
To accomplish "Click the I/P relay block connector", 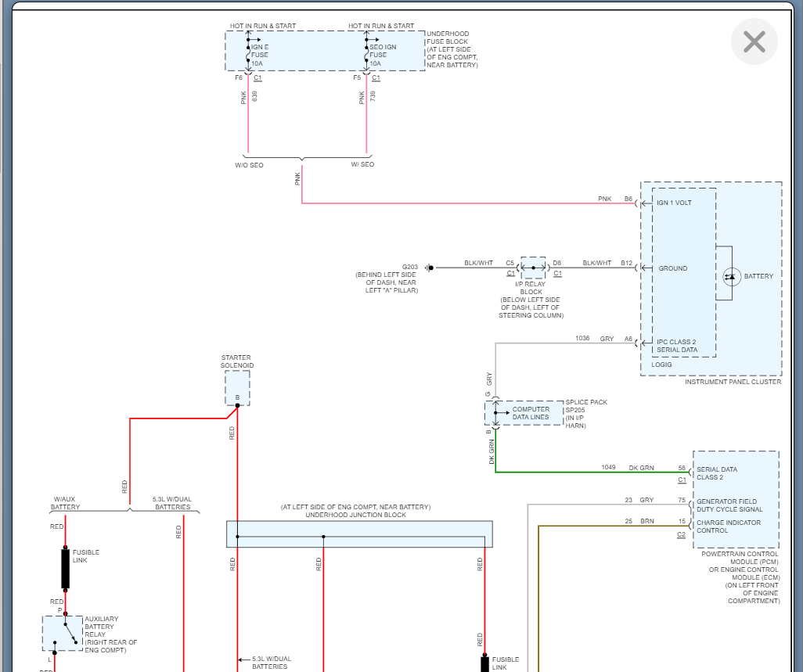I will click(533, 268).
